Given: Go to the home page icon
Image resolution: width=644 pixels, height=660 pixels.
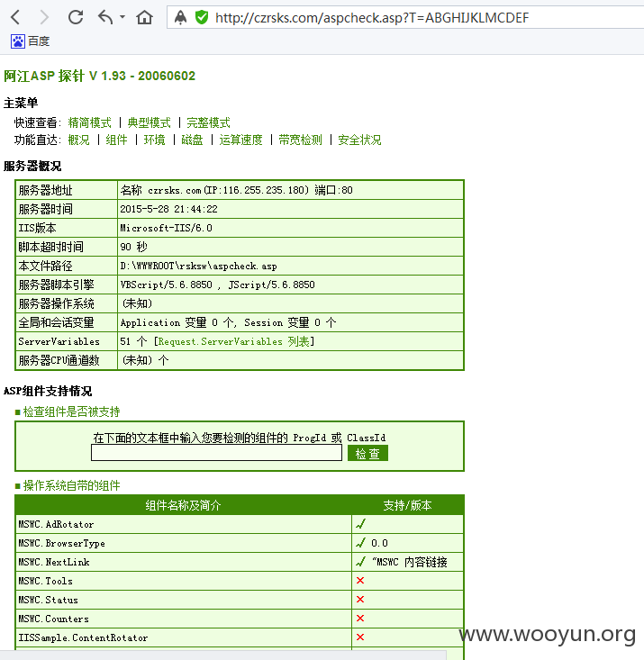Looking at the screenshot, I should coord(144,17).
